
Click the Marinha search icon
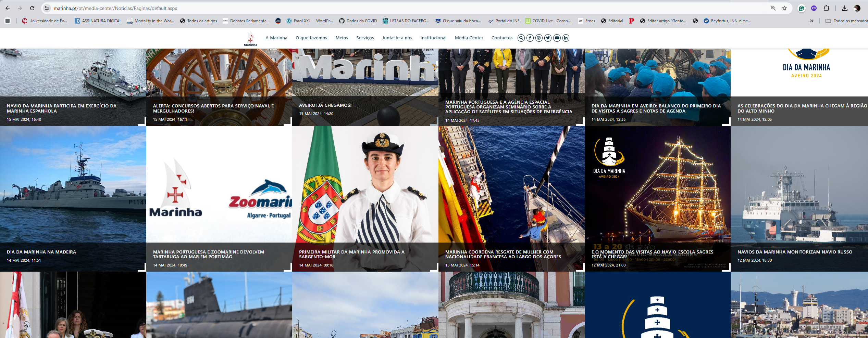click(x=521, y=38)
